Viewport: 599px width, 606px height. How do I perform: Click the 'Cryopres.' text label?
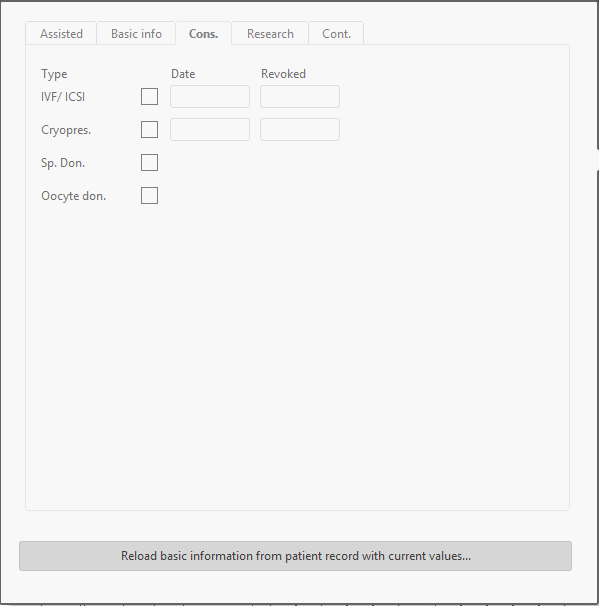(x=66, y=130)
